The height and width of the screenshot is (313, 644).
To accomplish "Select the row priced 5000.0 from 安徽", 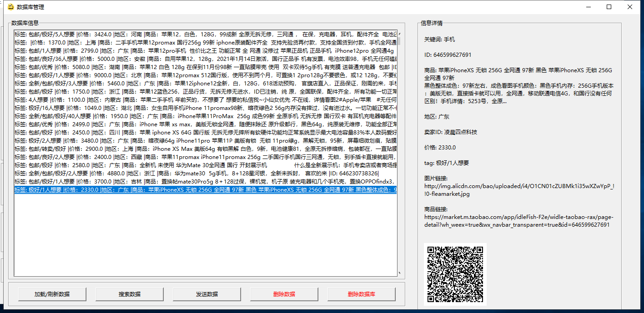I will [x=206, y=59].
